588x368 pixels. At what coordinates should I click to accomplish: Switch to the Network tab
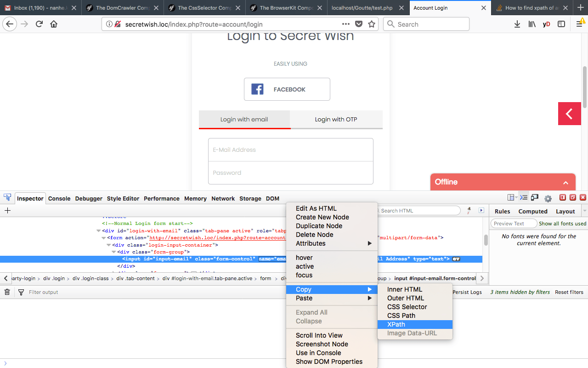pos(223,199)
